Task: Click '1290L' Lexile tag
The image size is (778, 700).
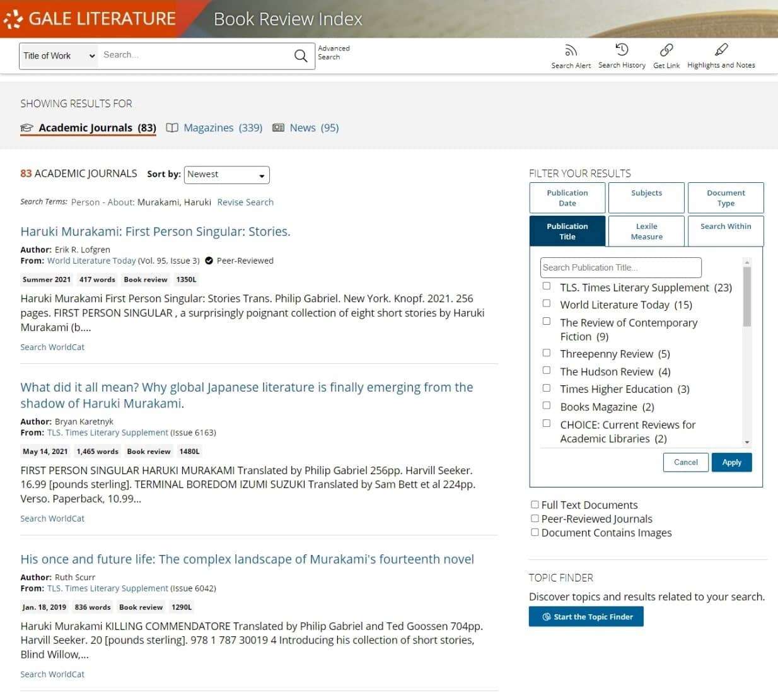Action: pos(182,607)
